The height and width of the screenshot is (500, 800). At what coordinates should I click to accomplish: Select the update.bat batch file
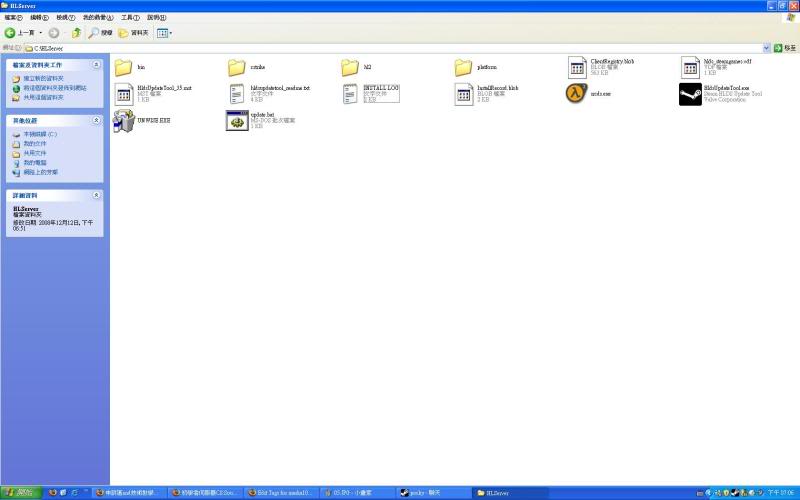(x=237, y=121)
